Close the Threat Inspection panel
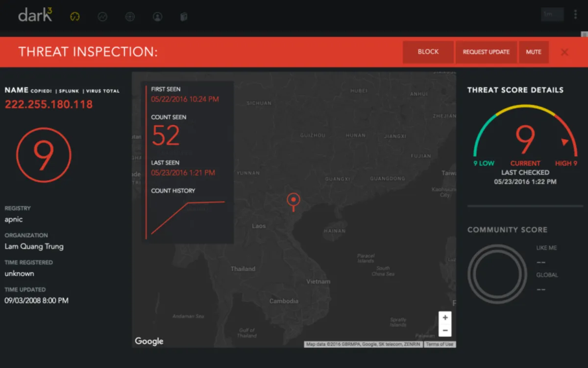Viewport: 588px width, 368px height. click(x=564, y=52)
